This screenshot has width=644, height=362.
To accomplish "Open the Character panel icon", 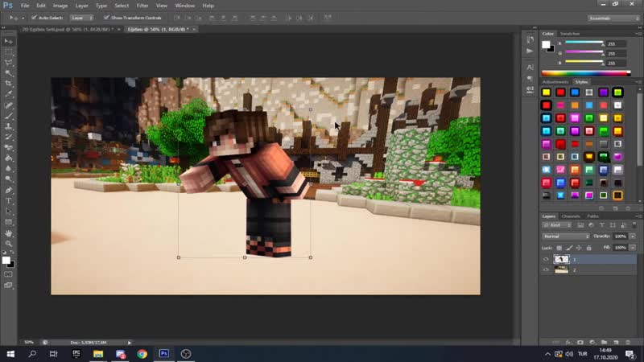I will [x=530, y=67].
